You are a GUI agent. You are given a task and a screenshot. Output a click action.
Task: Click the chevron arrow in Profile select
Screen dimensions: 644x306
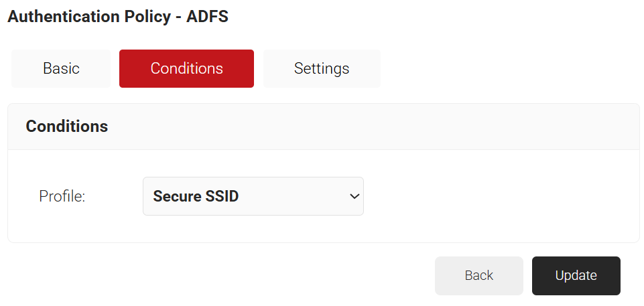pos(355,196)
